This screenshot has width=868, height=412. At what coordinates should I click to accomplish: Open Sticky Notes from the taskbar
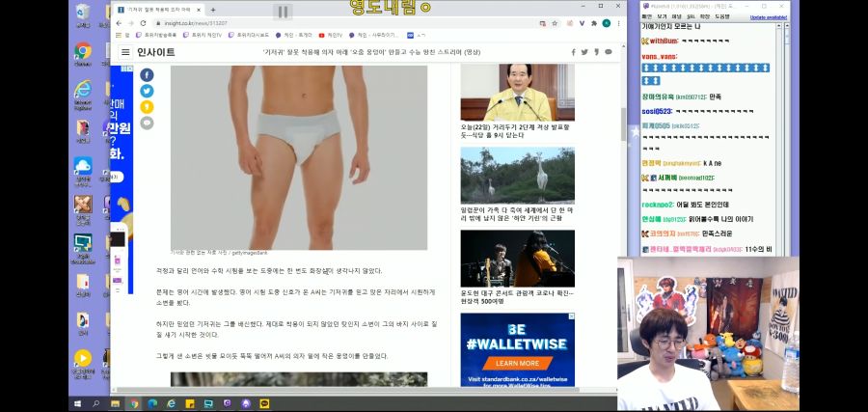pos(190,403)
